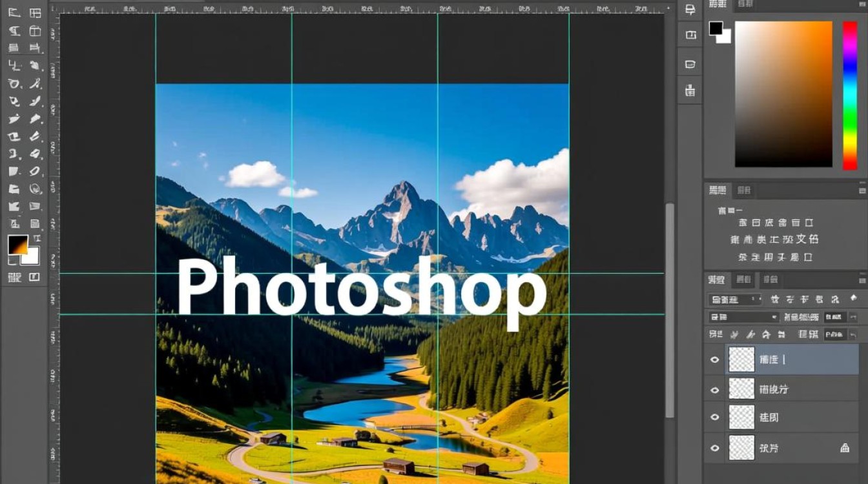
Task: Open the lowest icon in the collapsed panel strip
Action: tap(690, 91)
